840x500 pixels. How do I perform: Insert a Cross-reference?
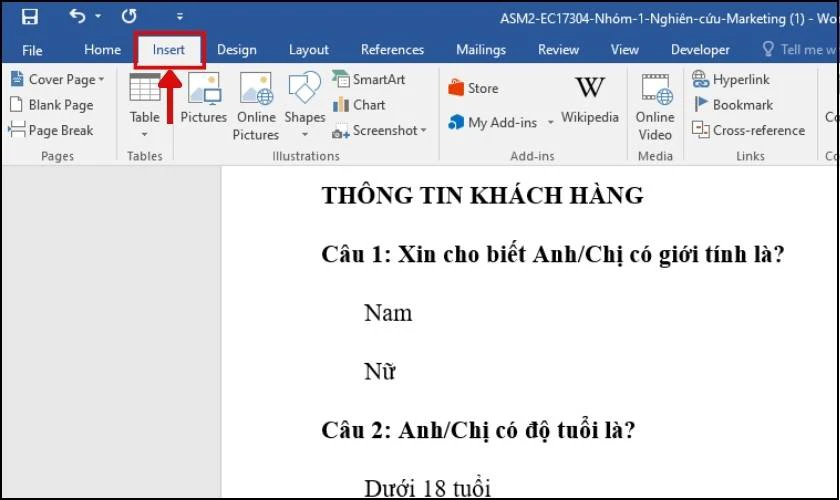pyautogui.click(x=748, y=130)
